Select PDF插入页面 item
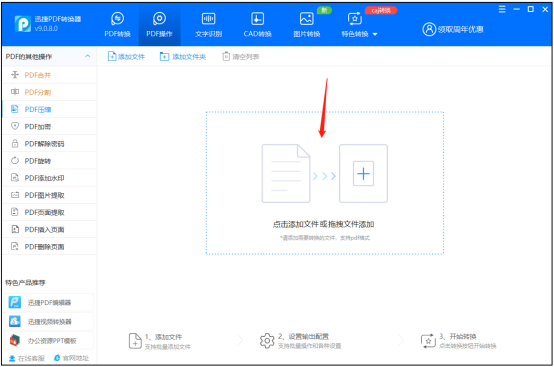This screenshot has height=367, width=554. (49, 230)
